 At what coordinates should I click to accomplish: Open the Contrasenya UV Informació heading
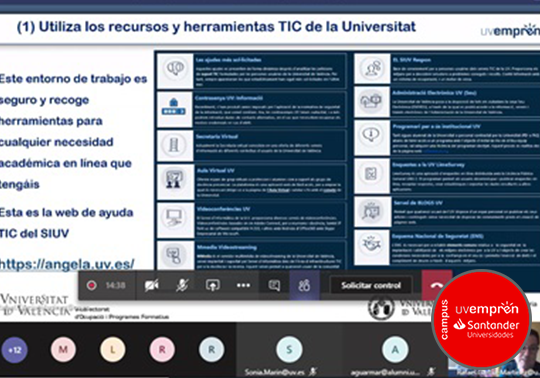(x=229, y=98)
